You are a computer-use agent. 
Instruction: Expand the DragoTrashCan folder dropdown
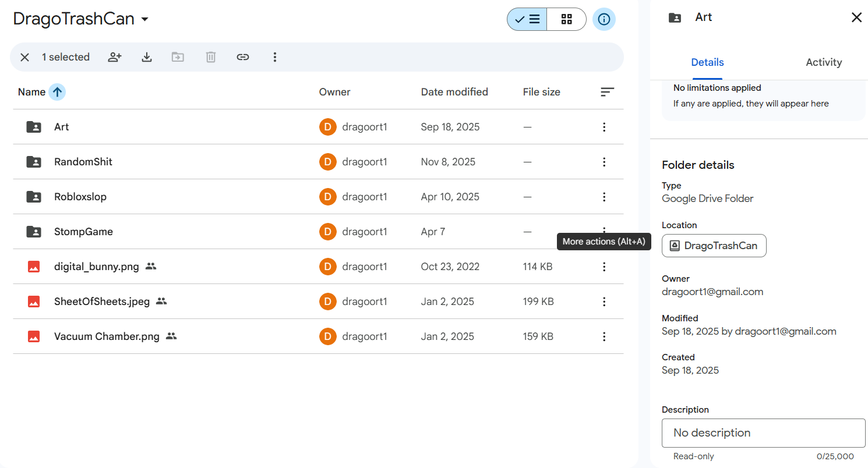145,19
